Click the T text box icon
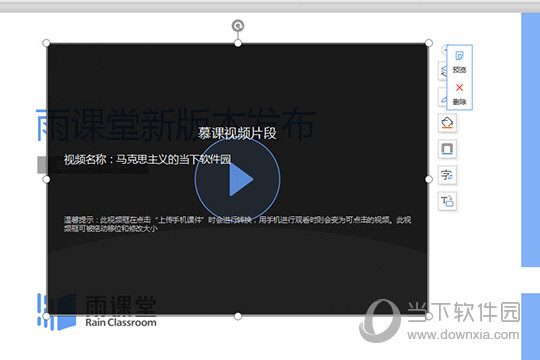 (x=447, y=201)
